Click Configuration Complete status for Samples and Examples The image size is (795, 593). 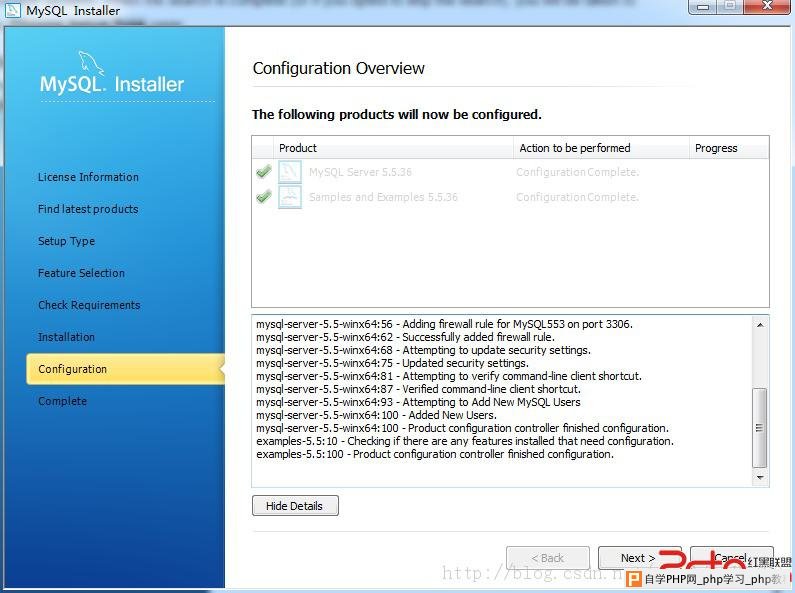coord(577,197)
